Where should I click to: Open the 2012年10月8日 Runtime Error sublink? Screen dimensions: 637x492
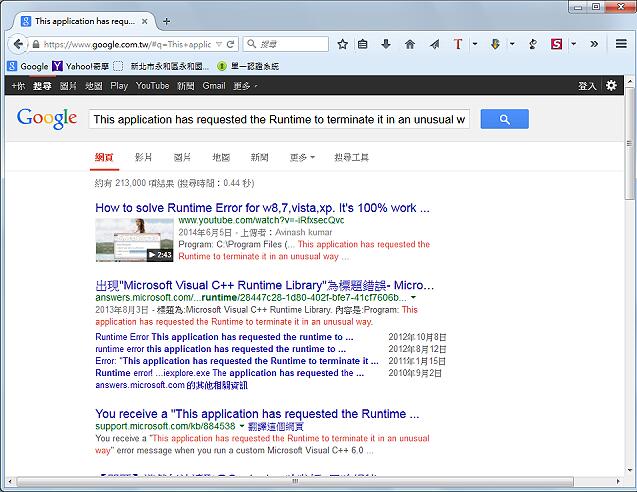click(x=224, y=337)
